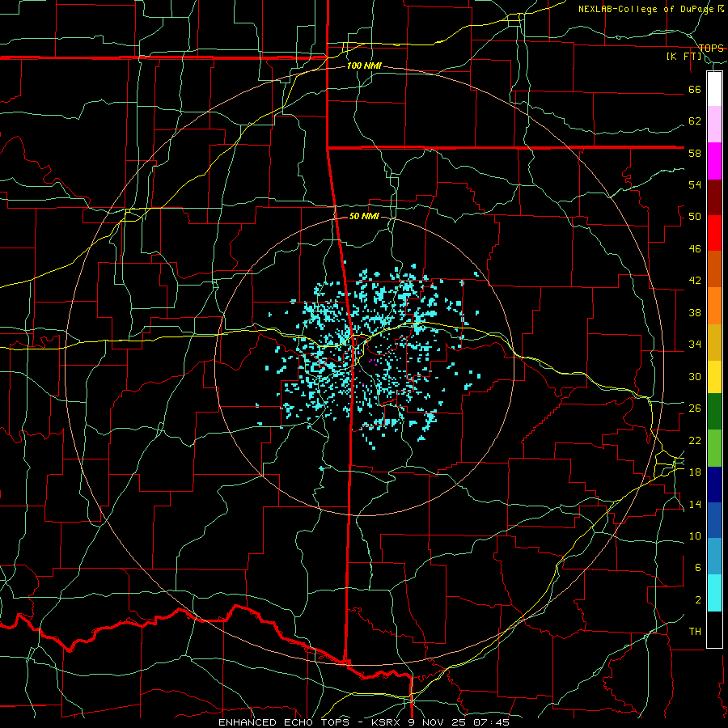Click the "TOPS" legend title

pos(711,49)
